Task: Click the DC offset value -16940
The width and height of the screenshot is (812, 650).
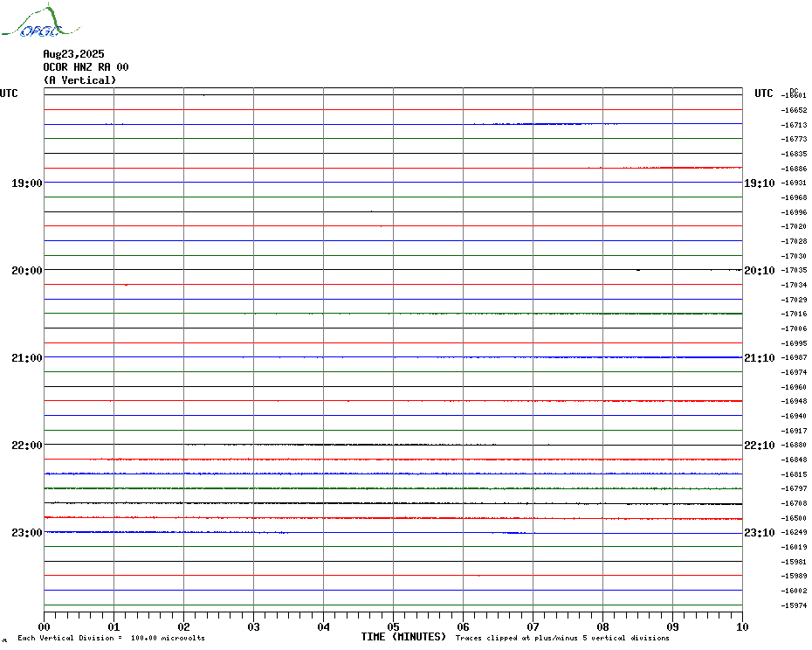Action: (x=794, y=416)
